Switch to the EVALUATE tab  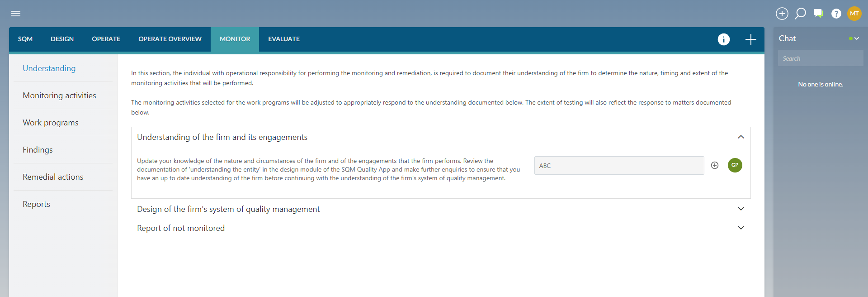pos(283,39)
